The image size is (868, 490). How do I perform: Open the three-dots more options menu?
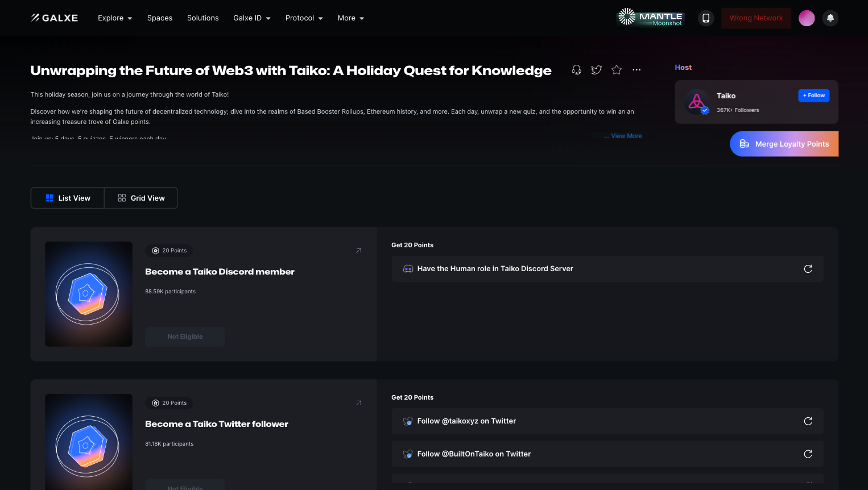pos(636,70)
